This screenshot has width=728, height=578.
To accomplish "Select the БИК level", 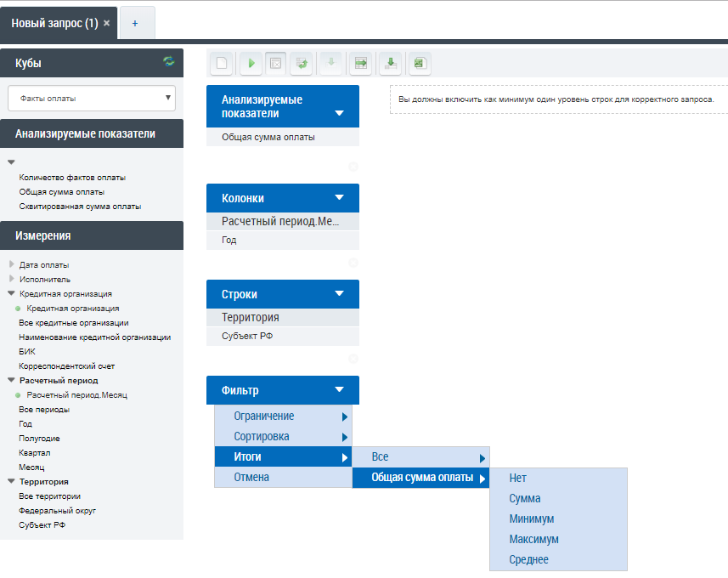I will pyautogui.click(x=27, y=351).
